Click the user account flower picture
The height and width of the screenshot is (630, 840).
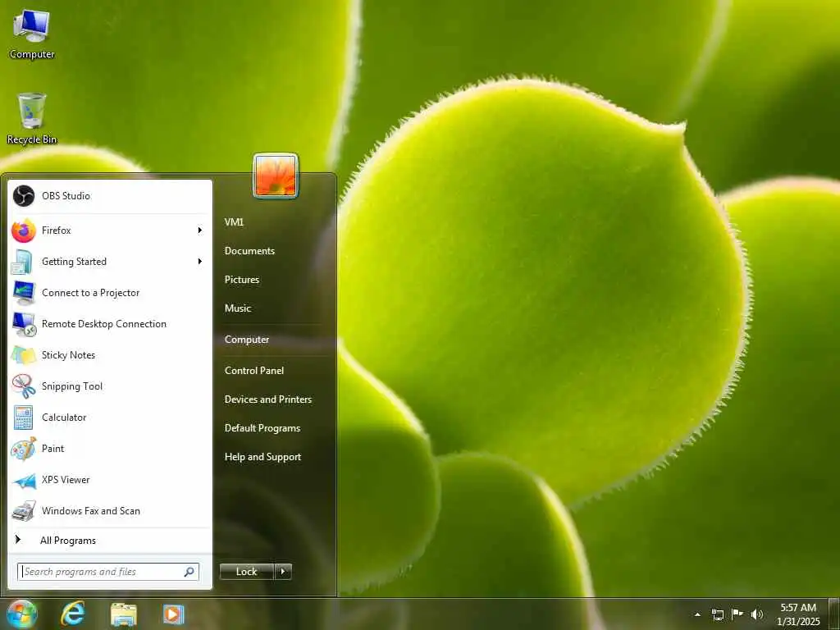pyautogui.click(x=276, y=176)
